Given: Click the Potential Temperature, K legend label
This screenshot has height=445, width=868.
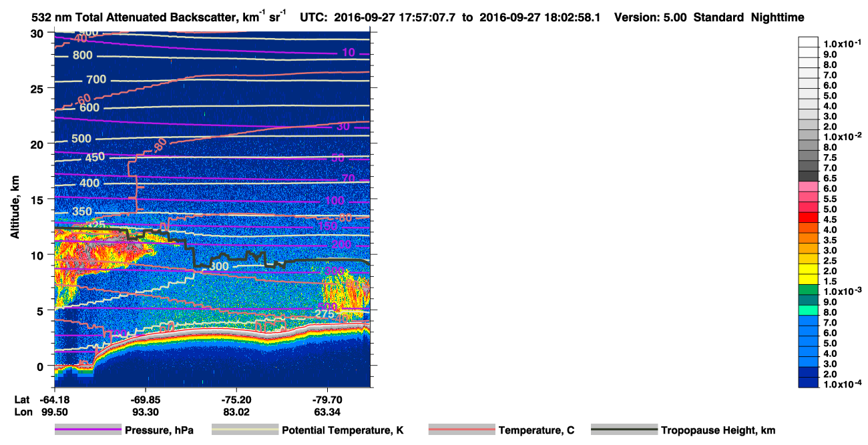Looking at the screenshot, I should coord(343,430).
